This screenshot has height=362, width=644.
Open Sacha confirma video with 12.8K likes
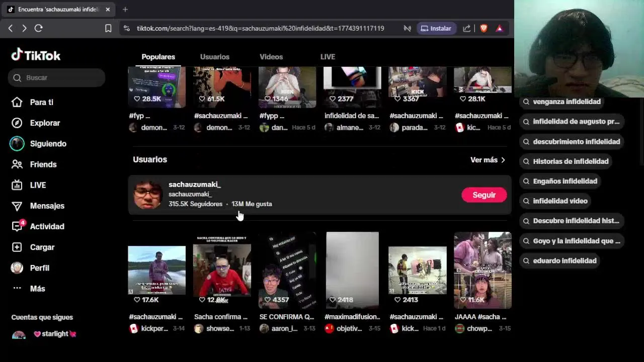click(x=222, y=270)
